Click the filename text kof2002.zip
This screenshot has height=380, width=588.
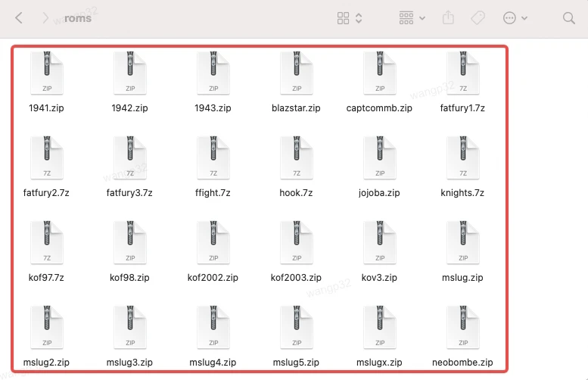213,278
